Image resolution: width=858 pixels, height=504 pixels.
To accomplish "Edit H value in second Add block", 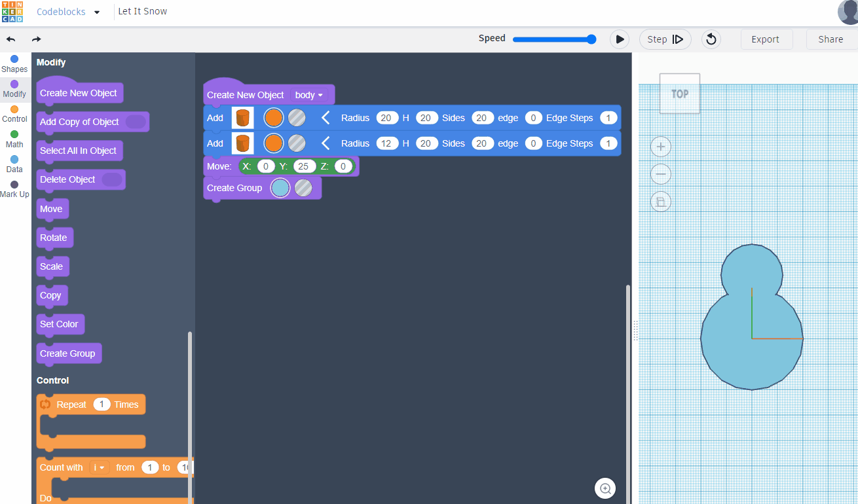I will [426, 143].
